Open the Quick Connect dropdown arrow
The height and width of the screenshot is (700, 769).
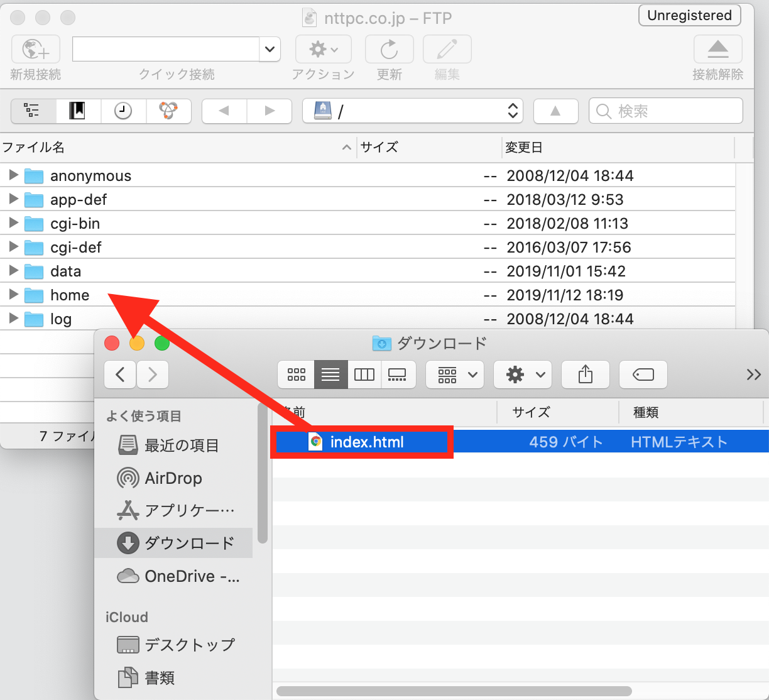(270, 49)
